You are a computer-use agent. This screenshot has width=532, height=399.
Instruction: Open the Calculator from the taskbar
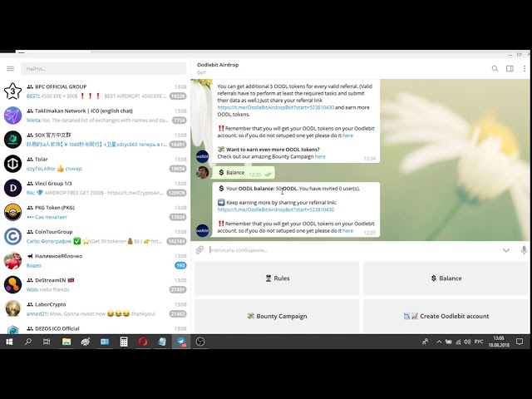coord(124,342)
